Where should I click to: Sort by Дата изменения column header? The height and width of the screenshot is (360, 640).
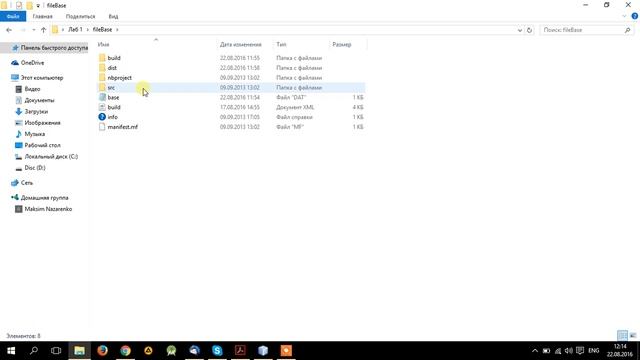point(240,44)
